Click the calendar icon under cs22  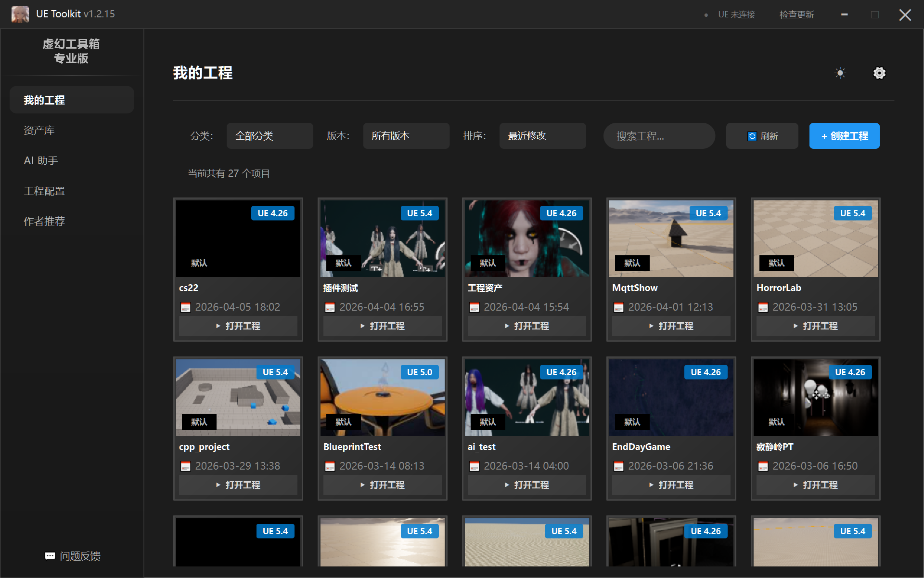[x=185, y=307]
